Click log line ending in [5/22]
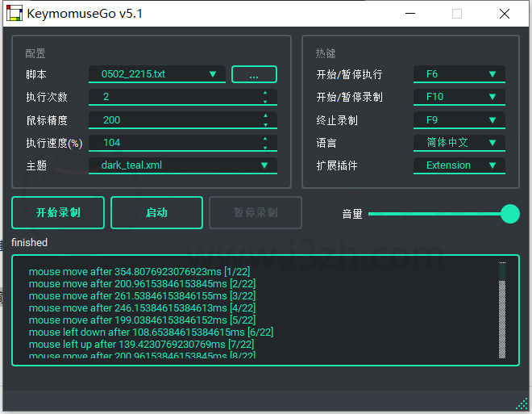The width and height of the screenshot is (532, 414). click(x=142, y=320)
